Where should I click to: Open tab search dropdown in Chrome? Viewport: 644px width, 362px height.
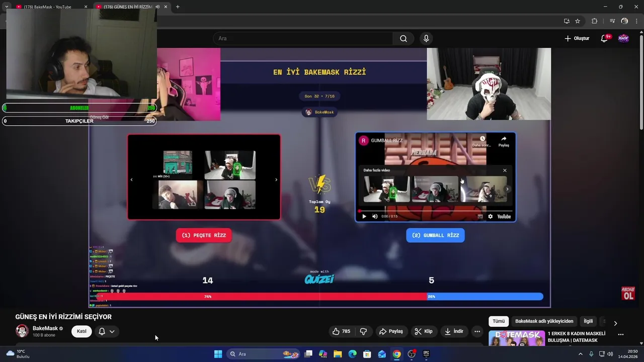(7, 7)
